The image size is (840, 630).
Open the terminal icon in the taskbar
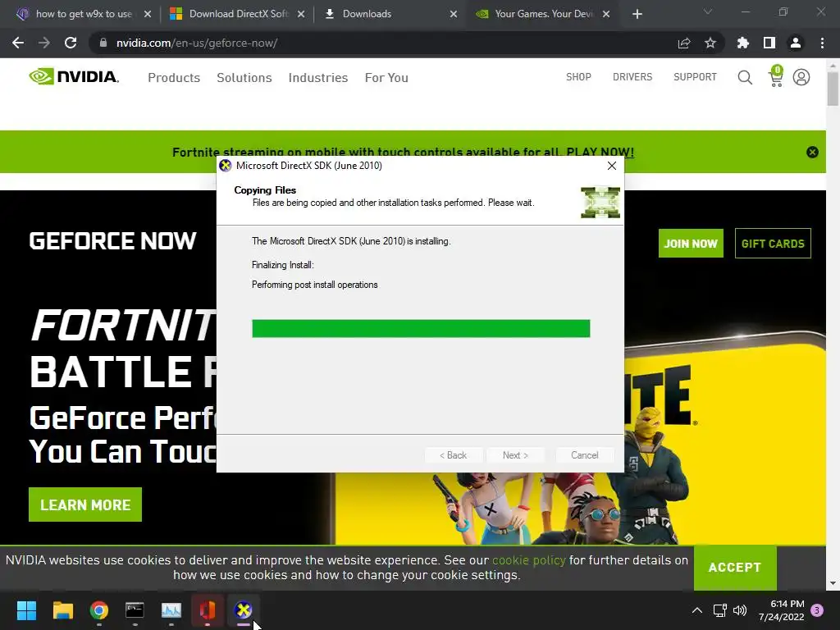coord(135,610)
